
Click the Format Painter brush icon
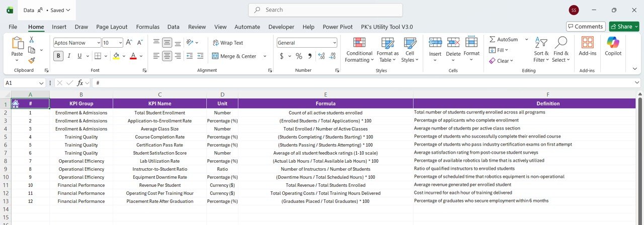32,60
